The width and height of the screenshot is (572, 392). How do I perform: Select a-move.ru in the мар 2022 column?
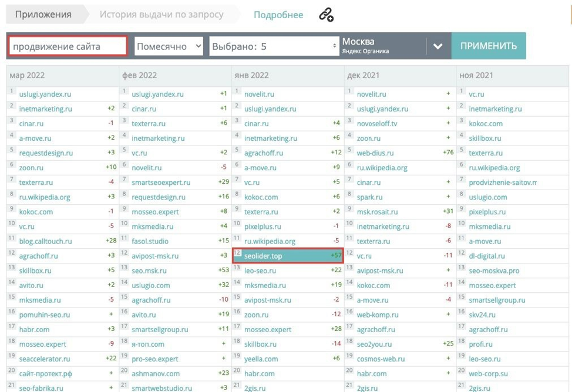pos(35,138)
